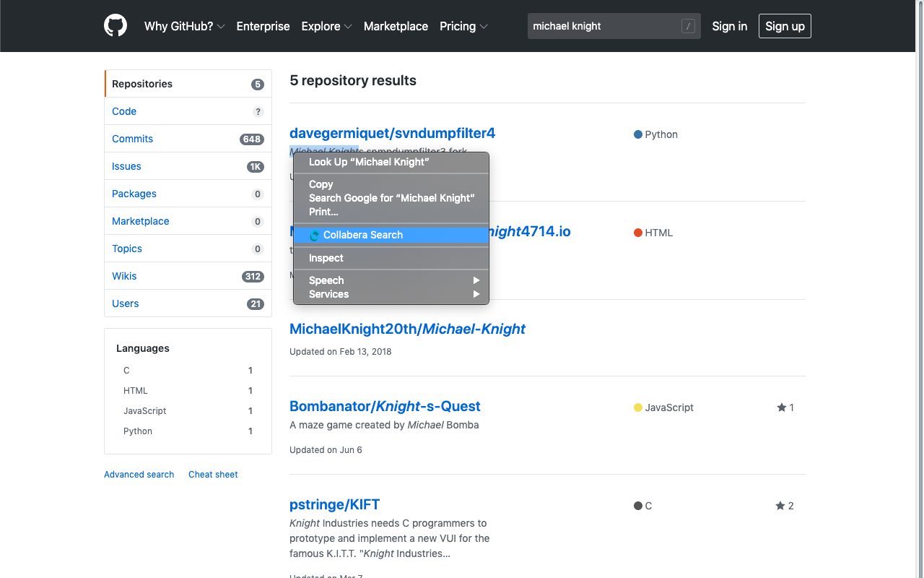Click the Sign up button
924x578 pixels.
pos(785,25)
